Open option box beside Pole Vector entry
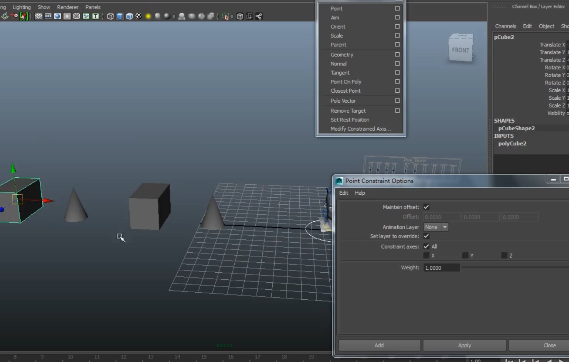Viewport: 569px width, 362px height. [x=397, y=100]
